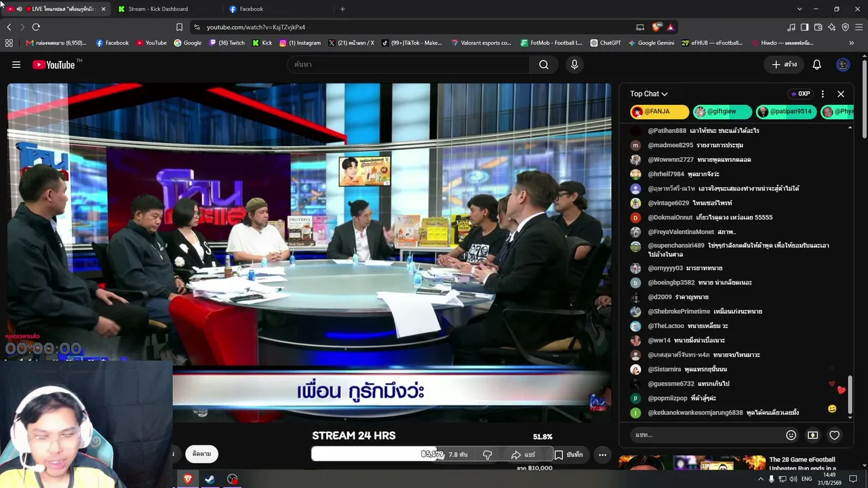The width and height of the screenshot is (868, 488).
Task: Open Brave Shields lion icon
Action: (x=656, y=27)
